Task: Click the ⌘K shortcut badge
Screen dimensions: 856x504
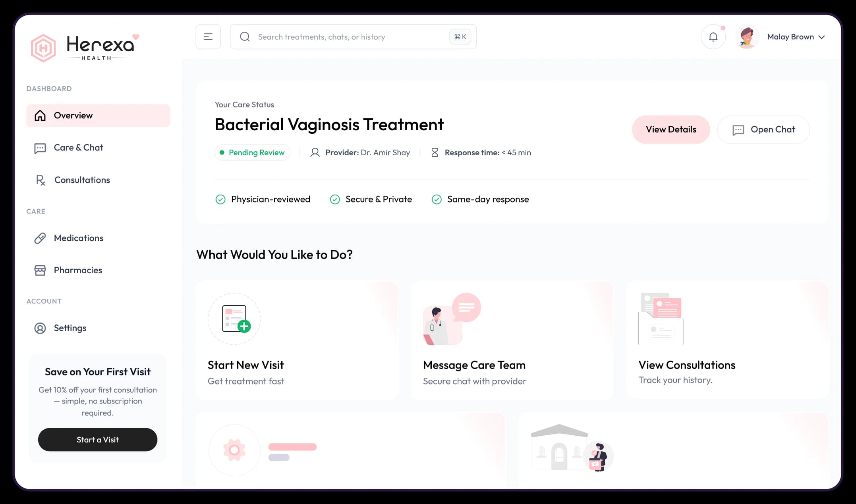Action: (x=460, y=37)
